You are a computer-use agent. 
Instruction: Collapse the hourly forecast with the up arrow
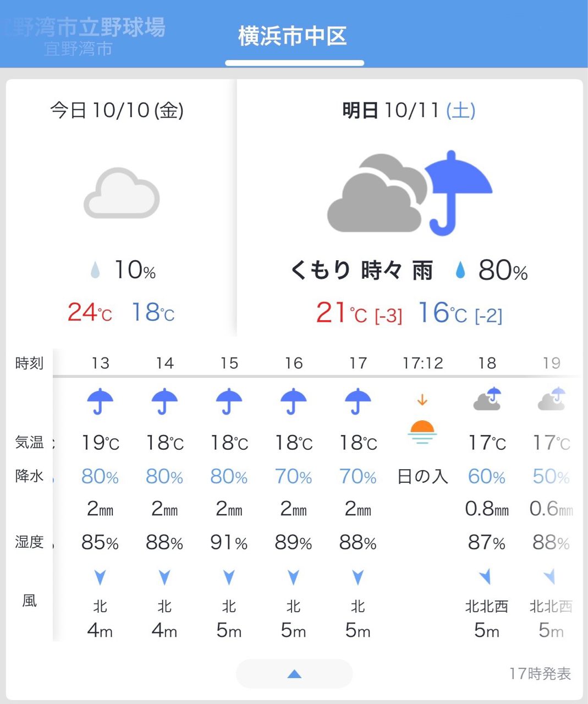click(294, 674)
